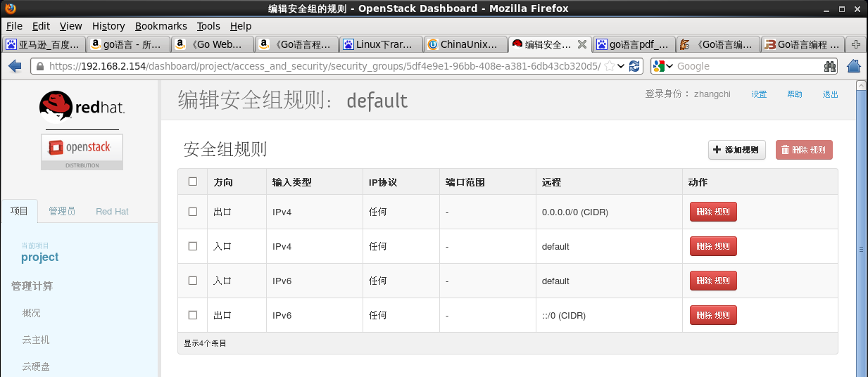
Task: Delete the 出口 IPv4 0.0.0.0/0 rule
Action: pos(713,212)
